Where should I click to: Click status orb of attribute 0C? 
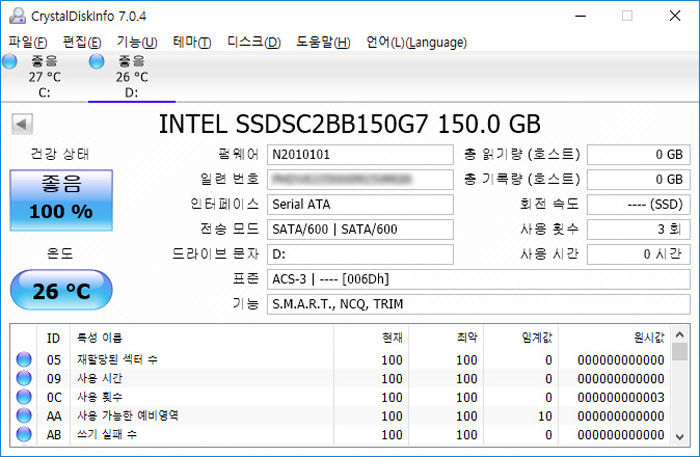point(24,397)
